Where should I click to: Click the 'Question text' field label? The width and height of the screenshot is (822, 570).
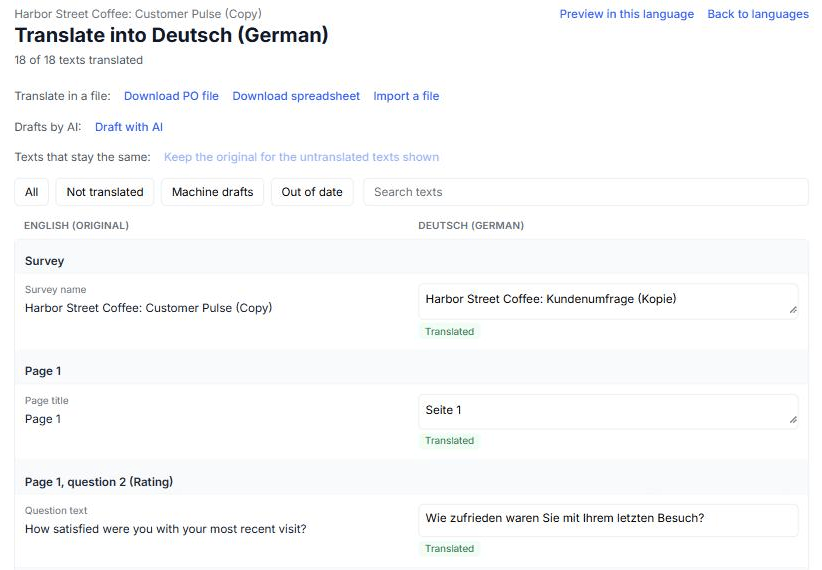pyautogui.click(x=56, y=510)
